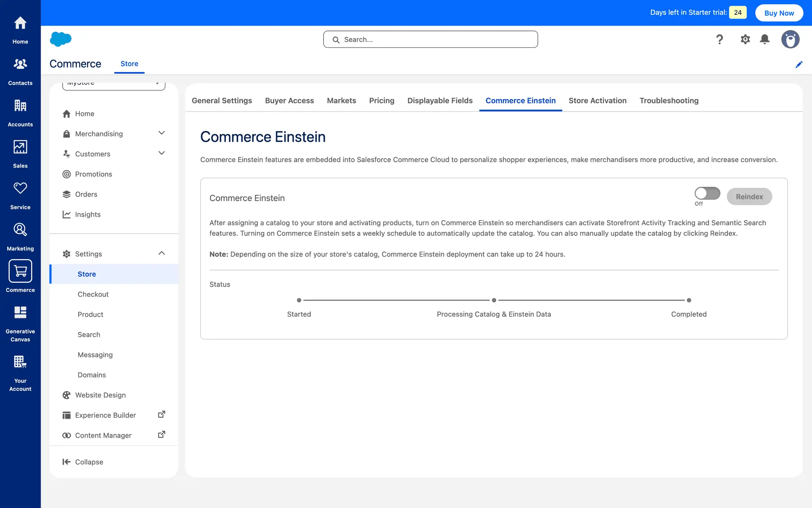
Task: Click the Reindex button
Action: click(x=749, y=196)
